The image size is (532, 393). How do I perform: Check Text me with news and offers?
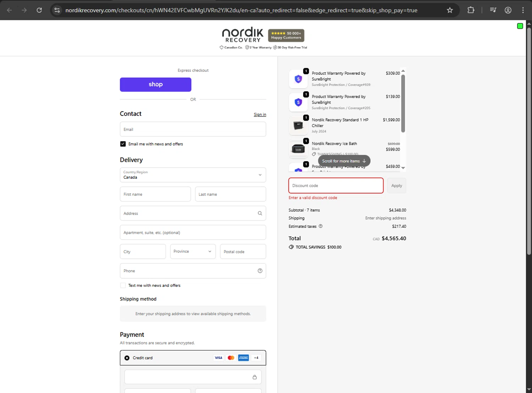pos(123,285)
